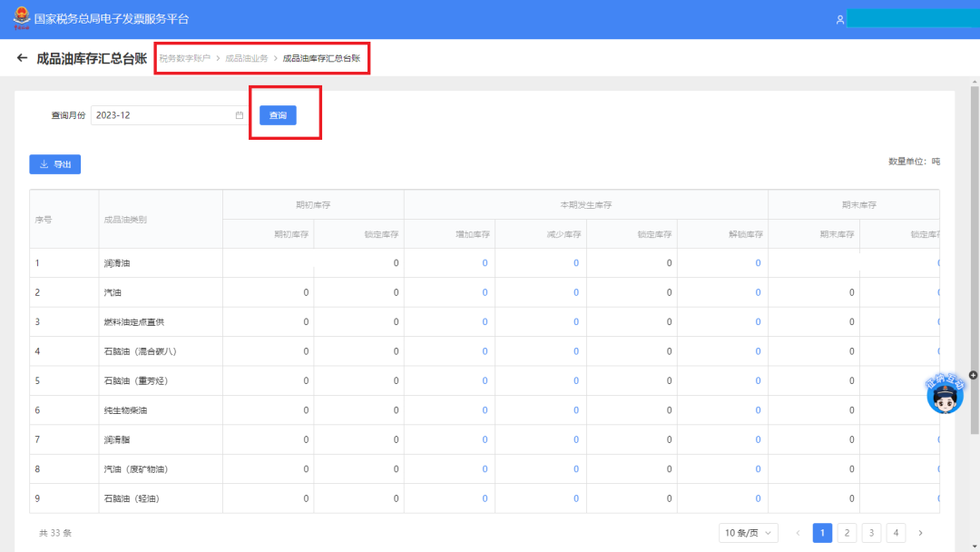The height and width of the screenshot is (552, 980).
Task: Click the tax bureau emblem logo
Action: pyautogui.click(x=21, y=18)
